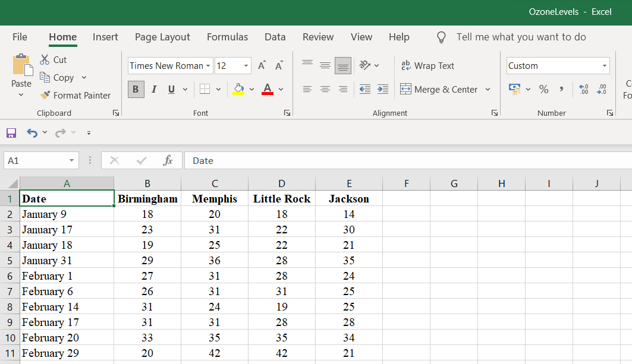The image size is (632, 364).
Task: Undo the last action
Action: [x=32, y=132]
